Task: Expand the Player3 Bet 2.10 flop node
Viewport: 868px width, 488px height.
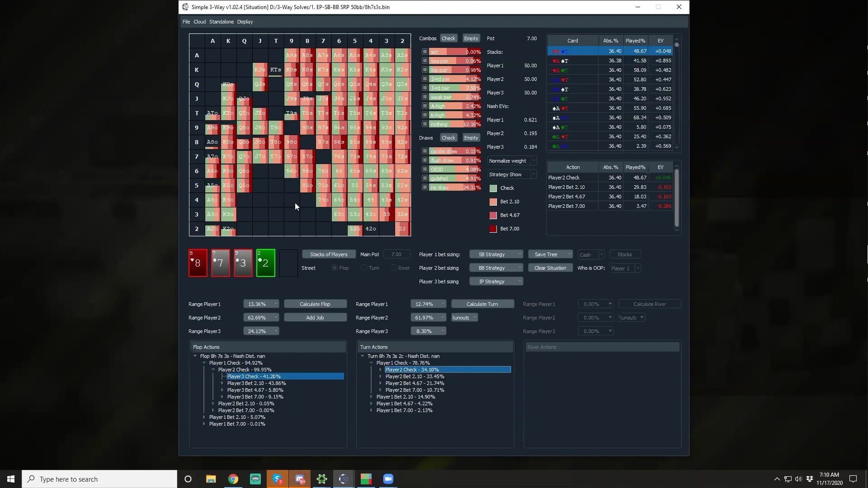Action: [222, 383]
